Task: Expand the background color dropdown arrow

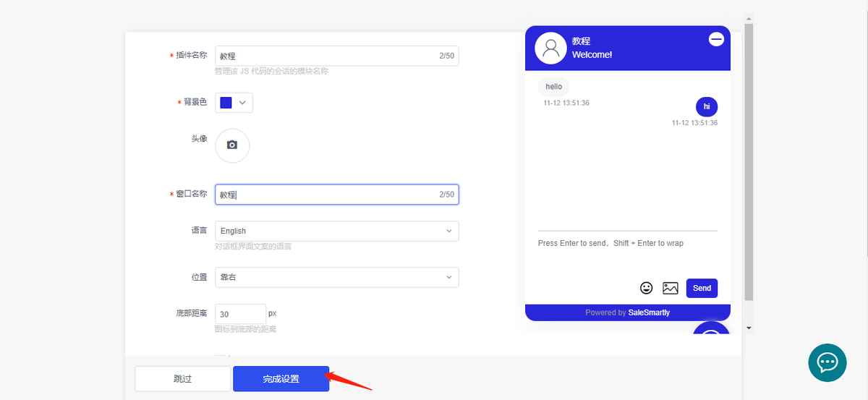Action: click(x=243, y=103)
